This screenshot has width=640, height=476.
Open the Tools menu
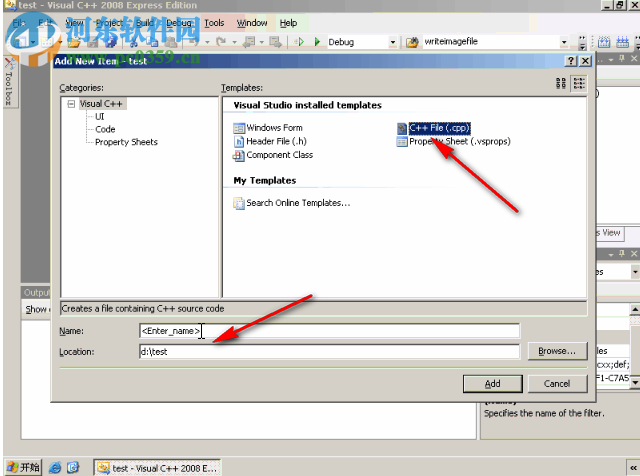pos(214,23)
